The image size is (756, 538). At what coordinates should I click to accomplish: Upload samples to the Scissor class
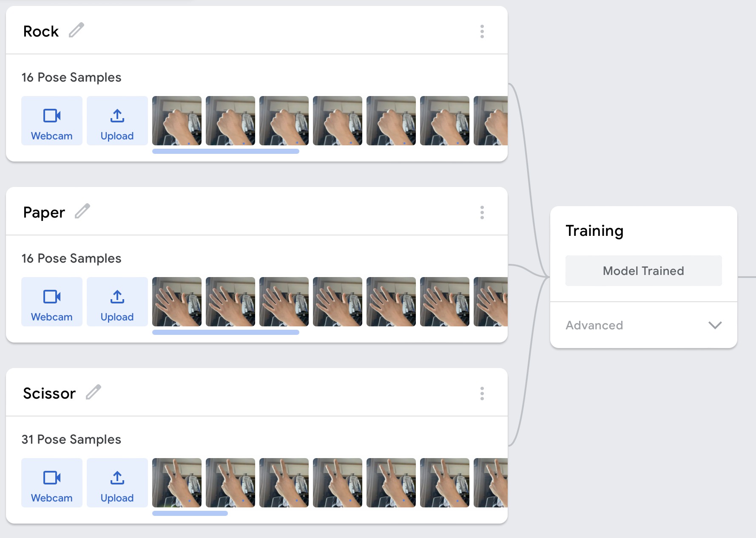(x=117, y=483)
